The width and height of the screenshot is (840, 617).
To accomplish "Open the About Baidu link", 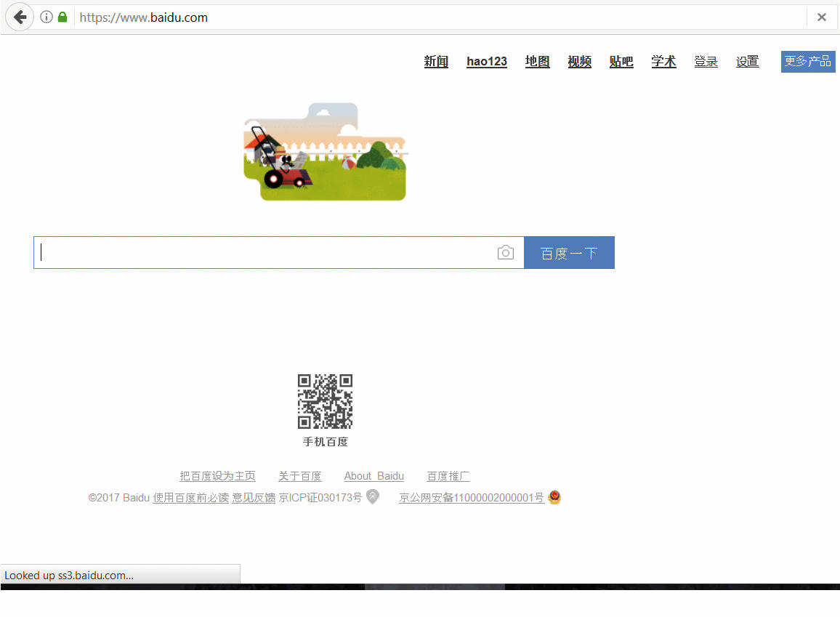I will click(x=374, y=475).
